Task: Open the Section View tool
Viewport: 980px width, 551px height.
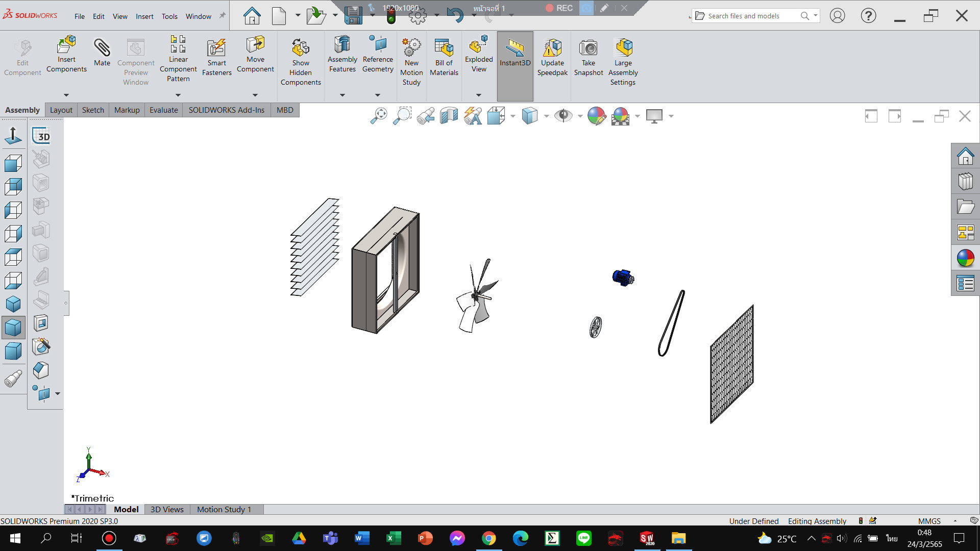Action: 449,116
